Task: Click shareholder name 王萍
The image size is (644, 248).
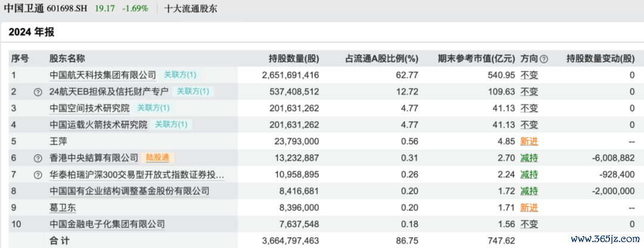Action: pos(58,141)
